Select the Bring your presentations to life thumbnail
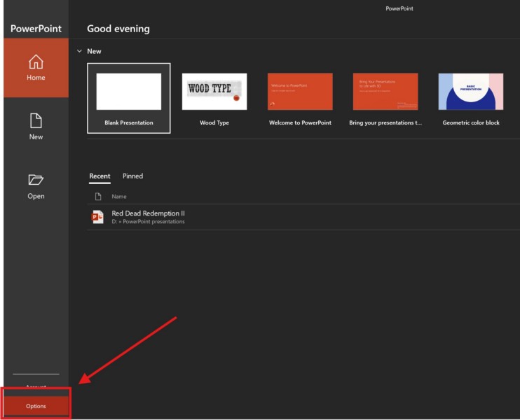 (x=385, y=92)
